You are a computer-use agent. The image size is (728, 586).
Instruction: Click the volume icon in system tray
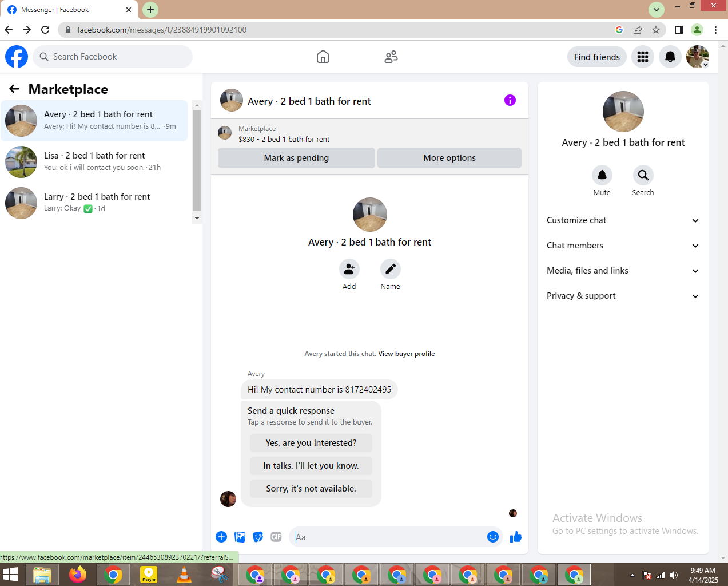[674, 575]
